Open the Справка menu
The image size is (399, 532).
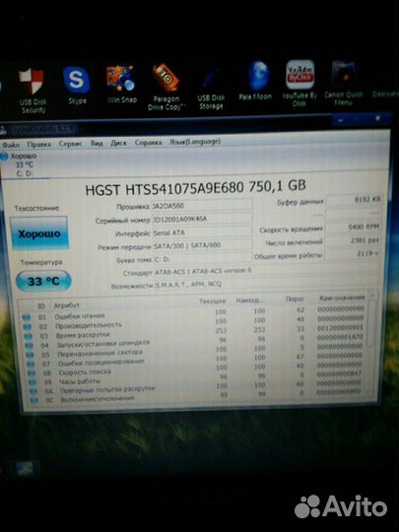point(148,143)
